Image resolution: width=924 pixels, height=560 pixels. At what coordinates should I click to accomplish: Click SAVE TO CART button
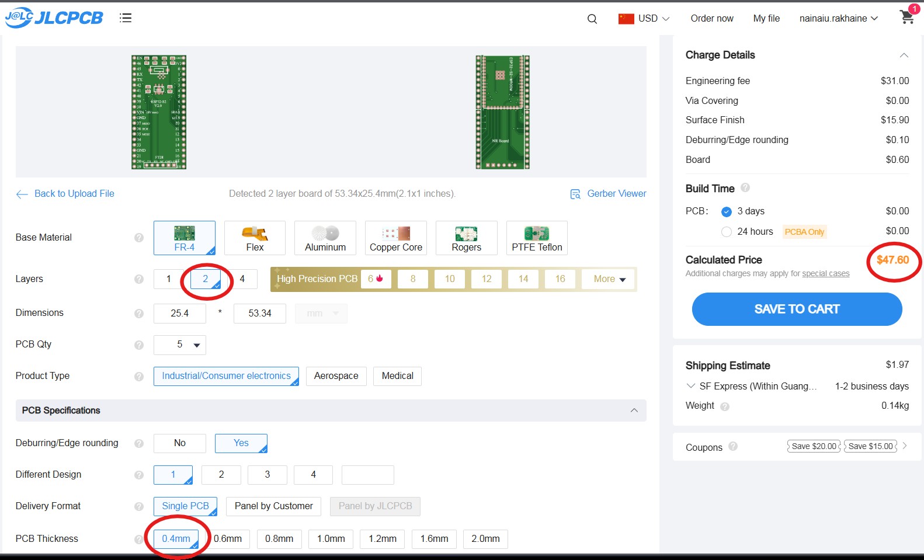[x=797, y=309]
